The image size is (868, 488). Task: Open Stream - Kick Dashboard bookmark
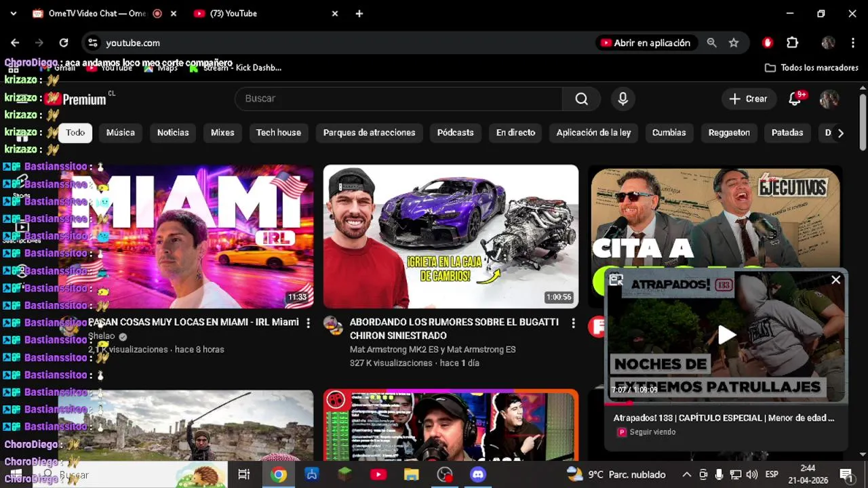235,68
